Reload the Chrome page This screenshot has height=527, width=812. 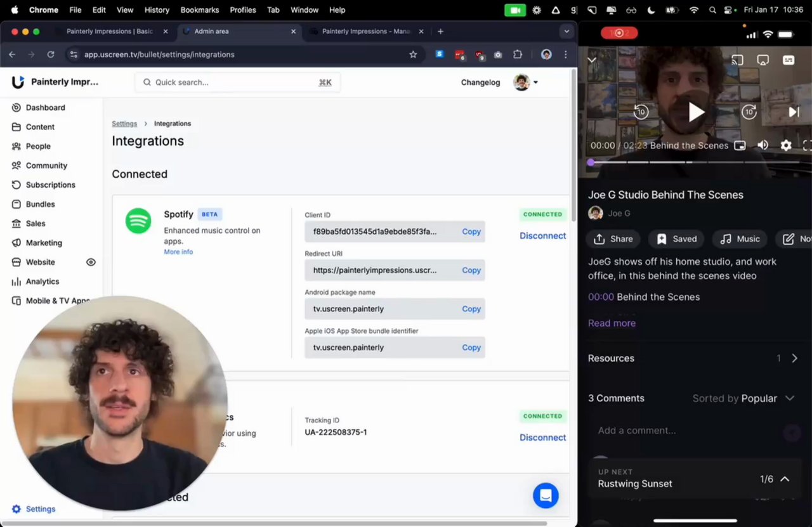[x=51, y=55]
